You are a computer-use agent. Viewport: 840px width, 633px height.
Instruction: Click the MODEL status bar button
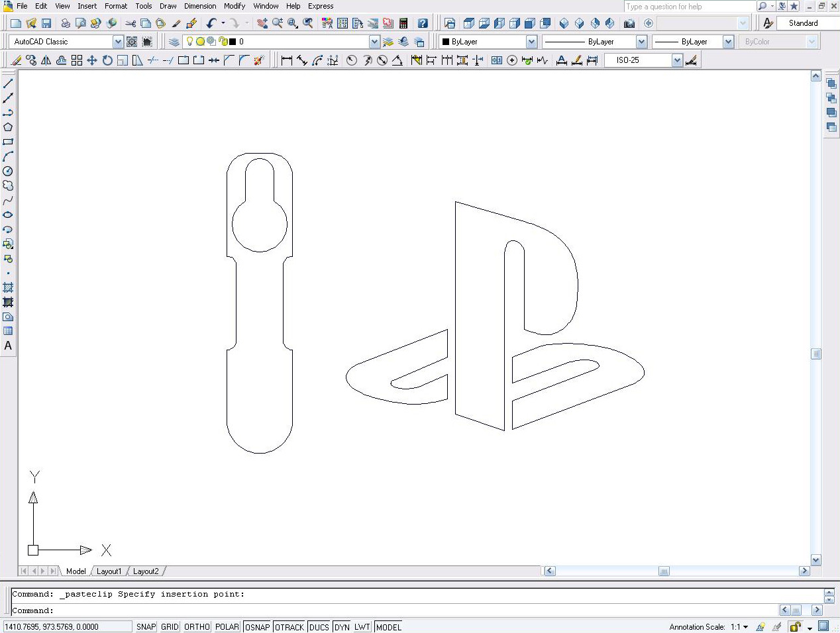pyautogui.click(x=389, y=627)
